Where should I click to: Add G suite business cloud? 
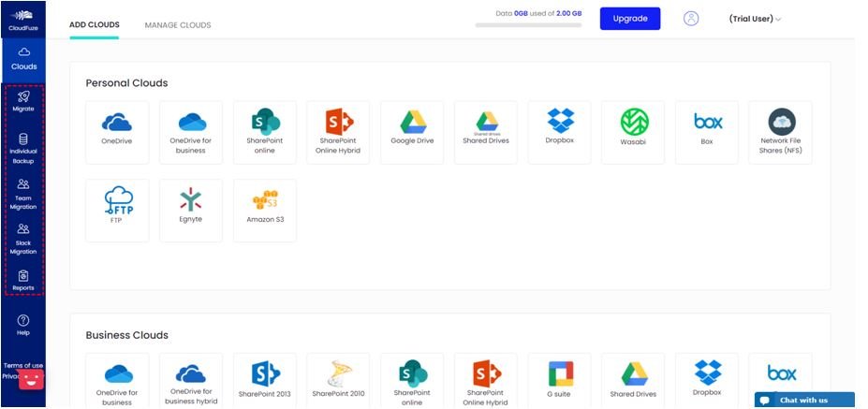tap(559, 381)
